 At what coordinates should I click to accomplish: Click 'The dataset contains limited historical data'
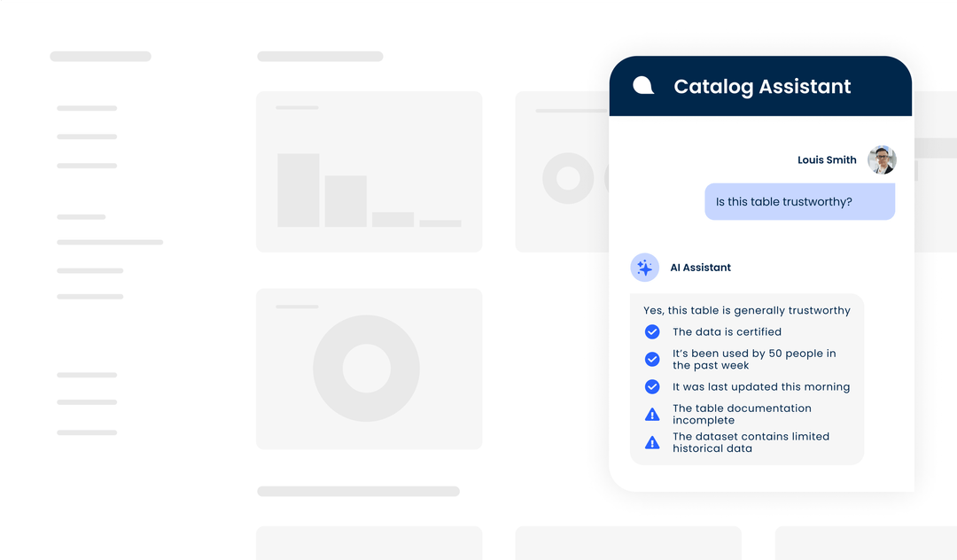(x=751, y=442)
